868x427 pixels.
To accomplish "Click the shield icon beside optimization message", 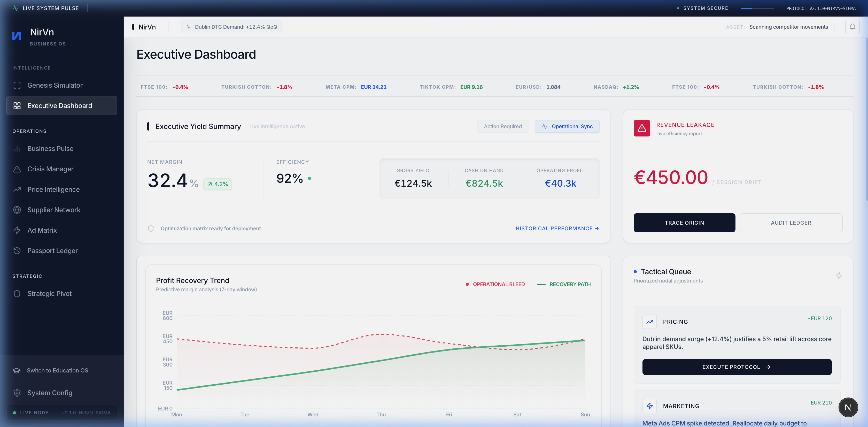I will tap(151, 228).
